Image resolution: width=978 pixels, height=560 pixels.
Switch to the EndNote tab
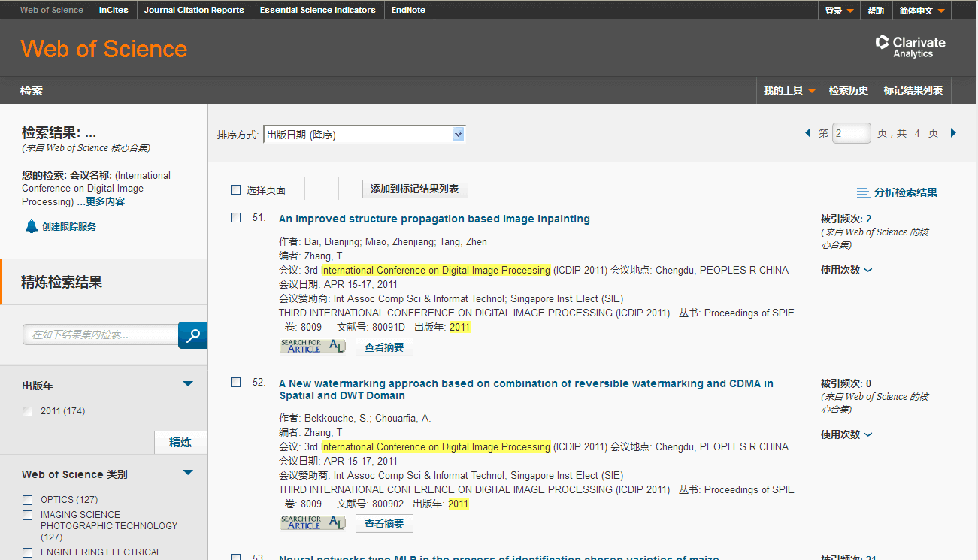pyautogui.click(x=408, y=10)
